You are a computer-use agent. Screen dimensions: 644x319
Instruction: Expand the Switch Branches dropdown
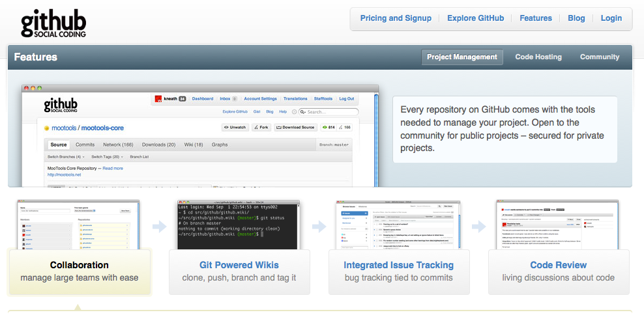pos(66,157)
